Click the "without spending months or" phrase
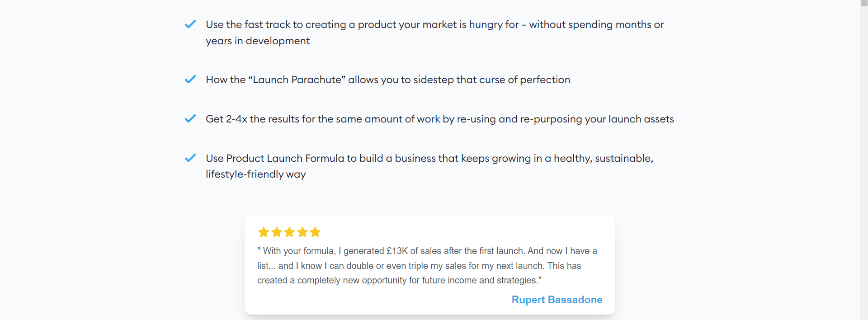The height and width of the screenshot is (320, 868). pyautogui.click(x=596, y=24)
